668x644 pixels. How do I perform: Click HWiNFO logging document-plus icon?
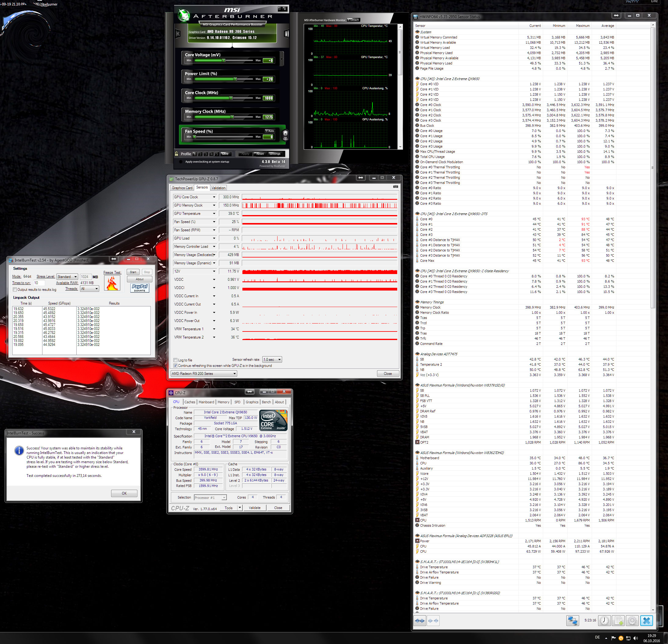pyautogui.click(x=618, y=620)
